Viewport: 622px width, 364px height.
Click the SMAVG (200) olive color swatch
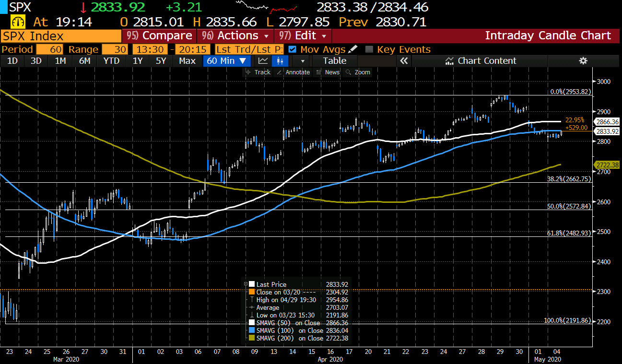pyautogui.click(x=252, y=338)
